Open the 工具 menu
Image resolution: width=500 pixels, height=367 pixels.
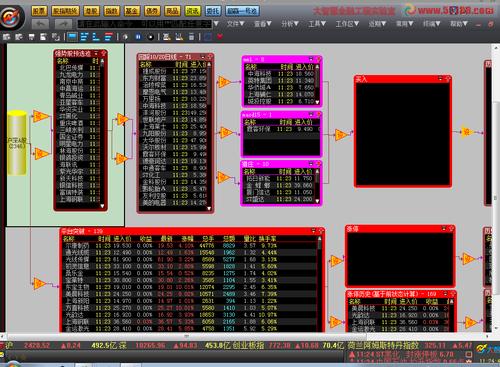click(x=317, y=24)
